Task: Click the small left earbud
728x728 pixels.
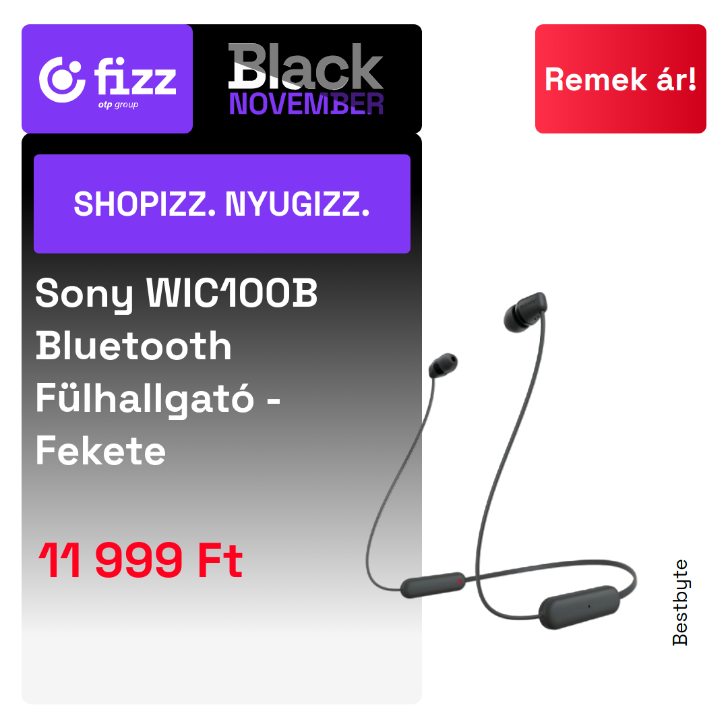Action: pos(442,365)
